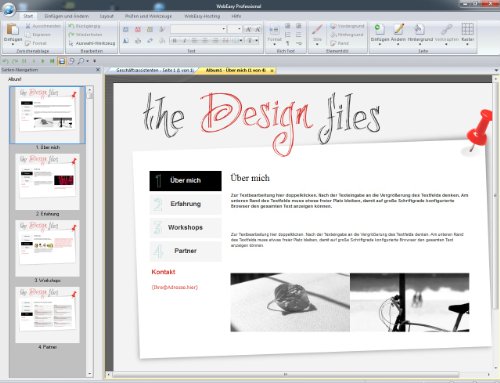Select the Auswahl-Werkzeug selection tool
The width and height of the screenshot is (500, 383).
92,43
